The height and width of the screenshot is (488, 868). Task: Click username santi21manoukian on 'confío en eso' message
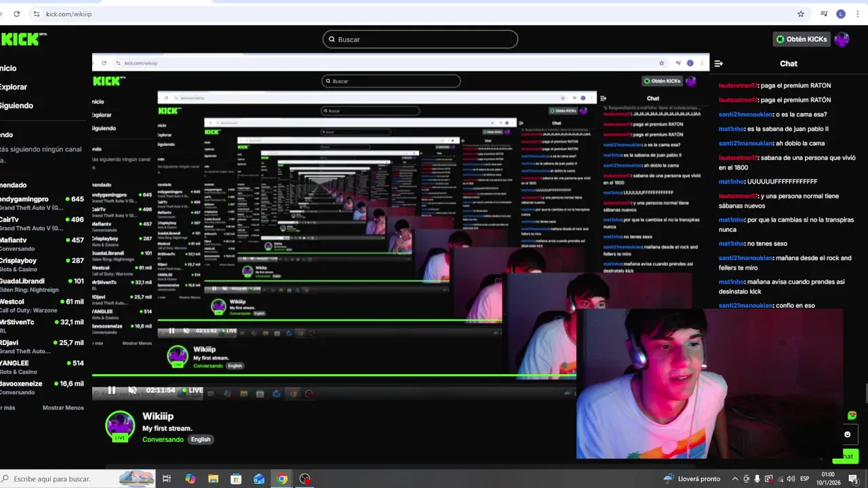click(745, 306)
